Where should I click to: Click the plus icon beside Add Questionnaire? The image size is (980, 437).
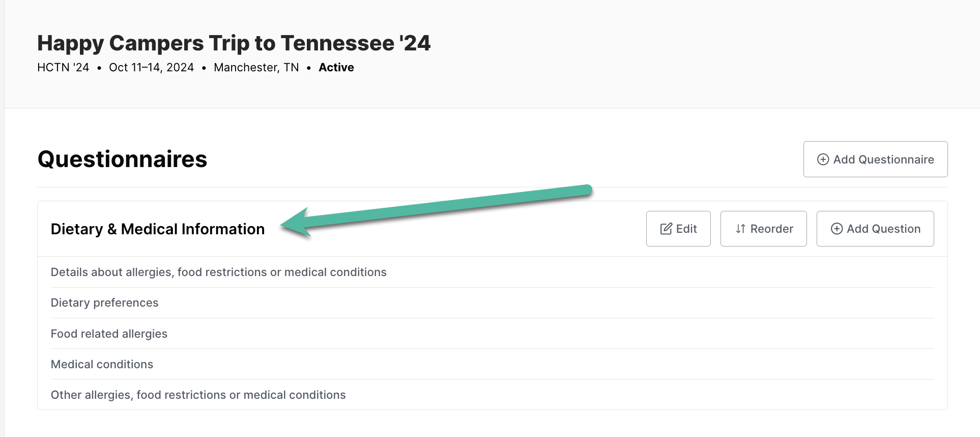point(823,159)
